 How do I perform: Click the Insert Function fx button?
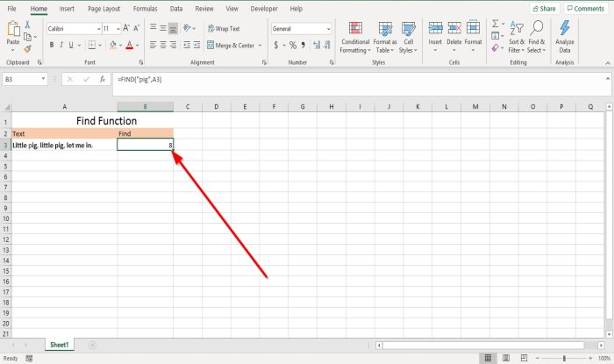pyautogui.click(x=103, y=80)
